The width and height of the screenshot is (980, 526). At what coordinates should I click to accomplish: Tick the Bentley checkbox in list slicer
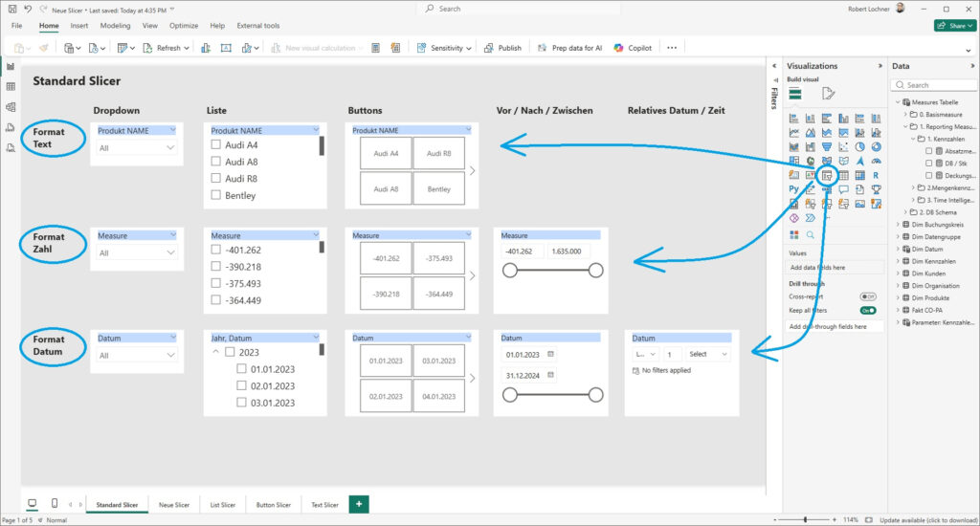[216, 195]
